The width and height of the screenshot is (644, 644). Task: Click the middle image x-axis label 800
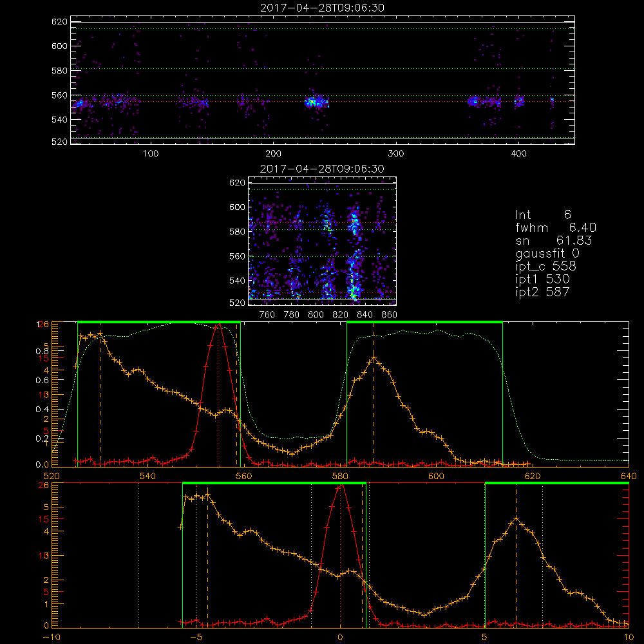pos(316,315)
